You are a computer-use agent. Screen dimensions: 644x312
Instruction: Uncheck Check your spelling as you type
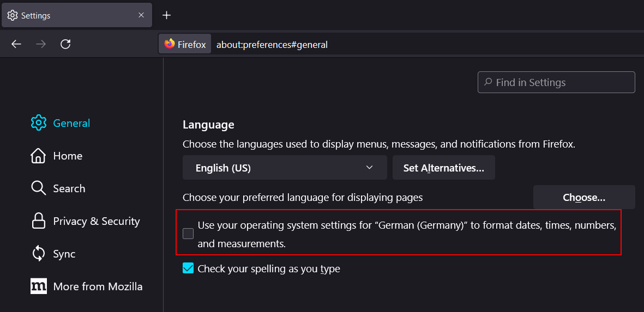click(188, 268)
